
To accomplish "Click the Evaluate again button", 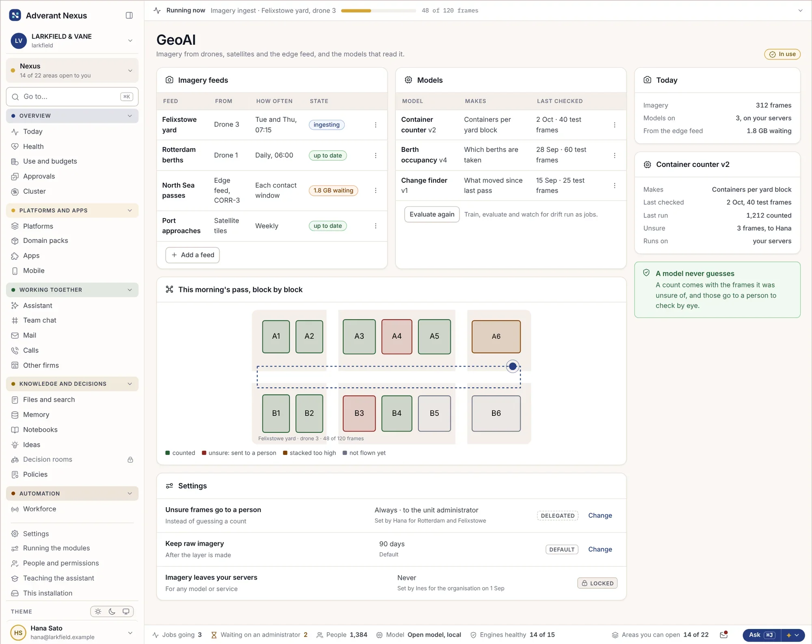I will click(x=432, y=214).
